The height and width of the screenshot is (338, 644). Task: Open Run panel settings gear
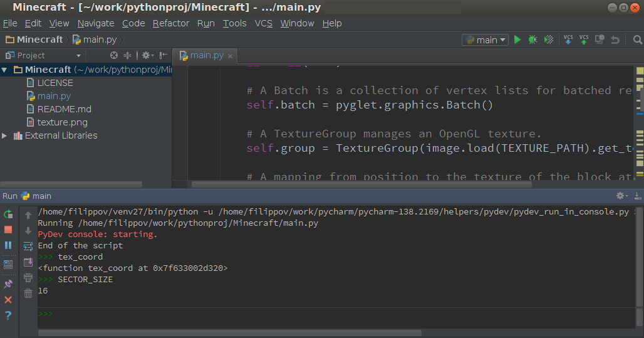pos(622,196)
